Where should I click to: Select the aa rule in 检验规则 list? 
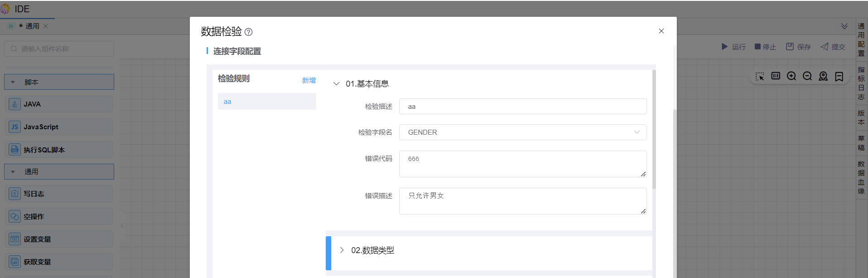point(267,102)
